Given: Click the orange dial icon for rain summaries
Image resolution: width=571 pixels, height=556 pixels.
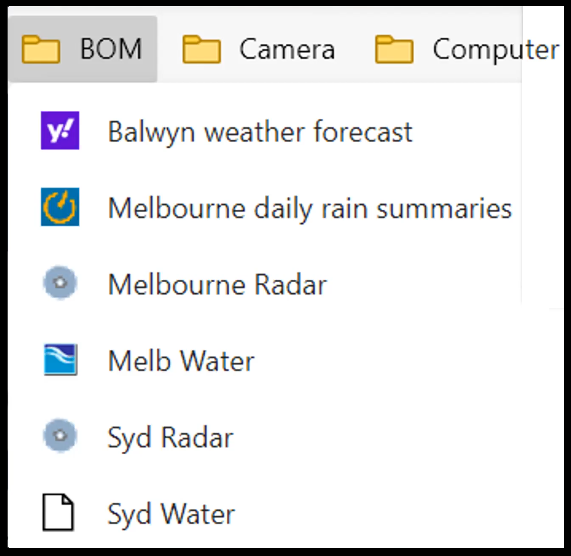Looking at the screenshot, I should 60,207.
